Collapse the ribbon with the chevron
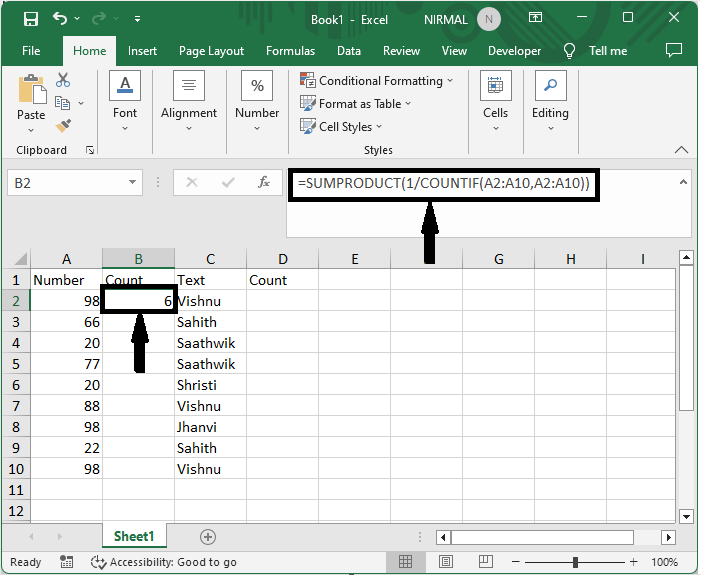Viewport: 701px width, 575px height. pyautogui.click(x=681, y=150)
